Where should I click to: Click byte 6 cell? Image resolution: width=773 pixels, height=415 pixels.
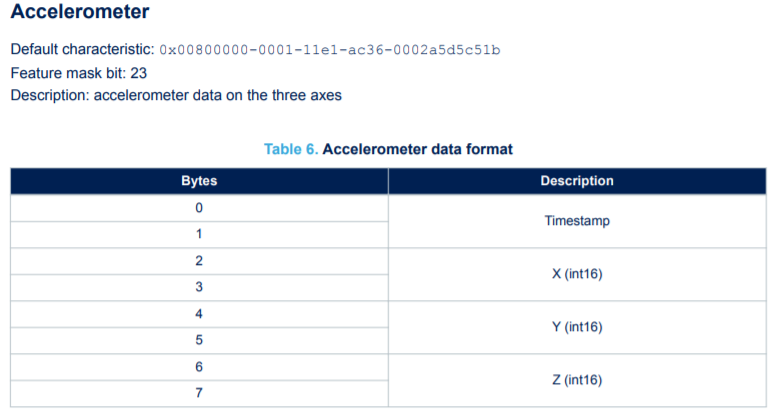199,367
